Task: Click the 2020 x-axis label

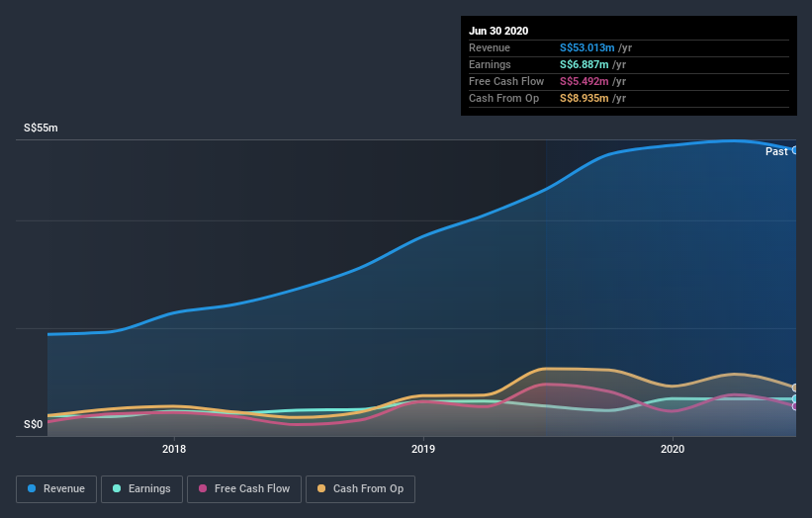Action: tap(673, 449)
